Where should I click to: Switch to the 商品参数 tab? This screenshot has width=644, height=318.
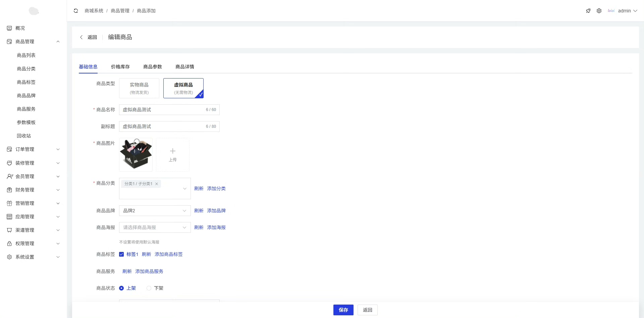point(153,67)
